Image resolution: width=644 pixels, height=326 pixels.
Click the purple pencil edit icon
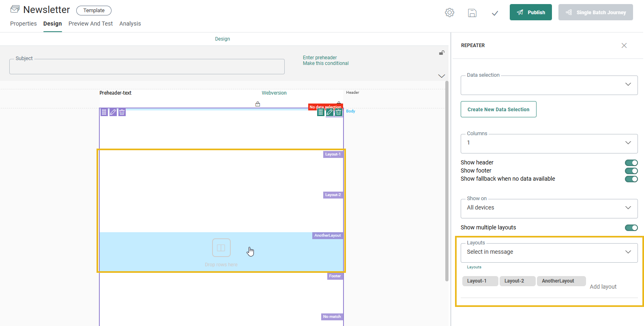coord(113,112)
